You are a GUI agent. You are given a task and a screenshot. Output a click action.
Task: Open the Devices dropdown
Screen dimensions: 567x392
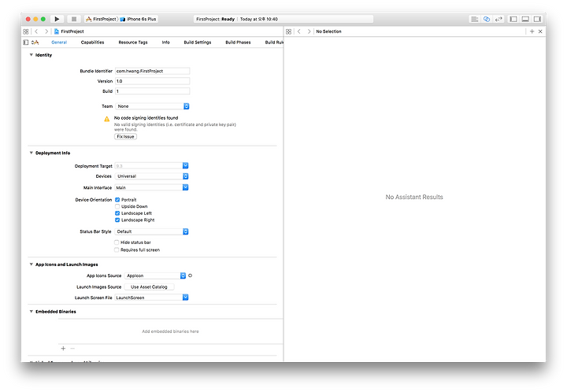[151, 176]
